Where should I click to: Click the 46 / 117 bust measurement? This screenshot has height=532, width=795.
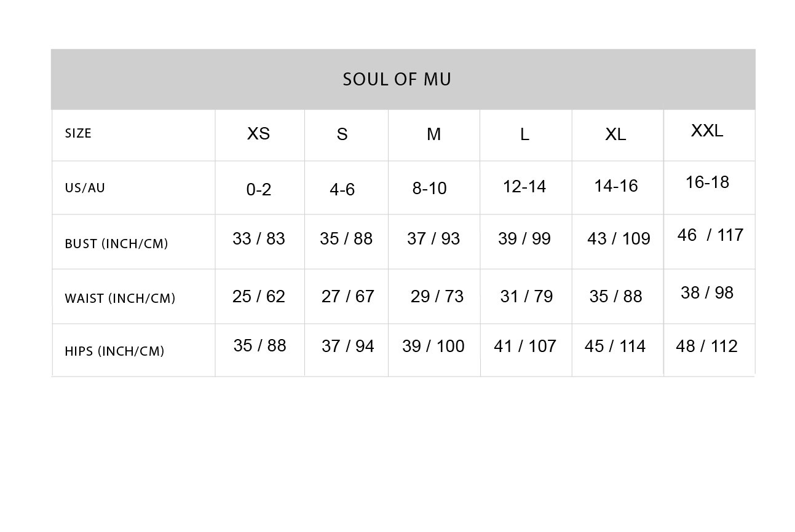710,235
